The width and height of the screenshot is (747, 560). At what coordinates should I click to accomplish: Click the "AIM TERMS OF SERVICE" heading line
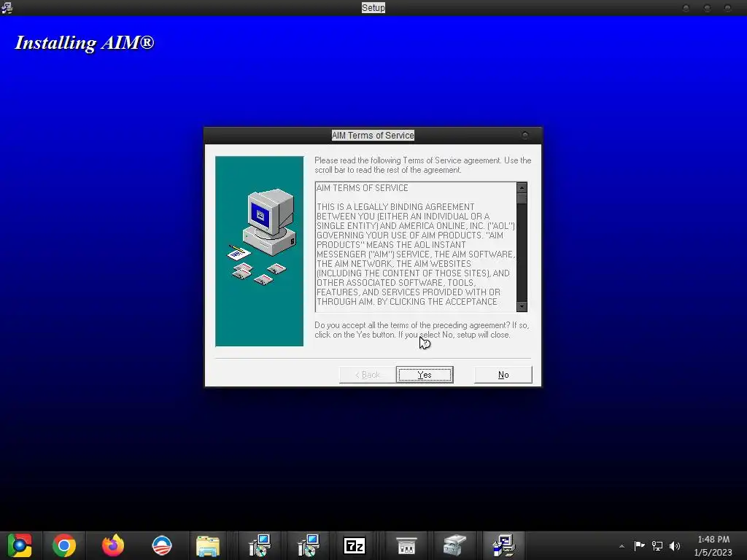click(x=362, y=188)
